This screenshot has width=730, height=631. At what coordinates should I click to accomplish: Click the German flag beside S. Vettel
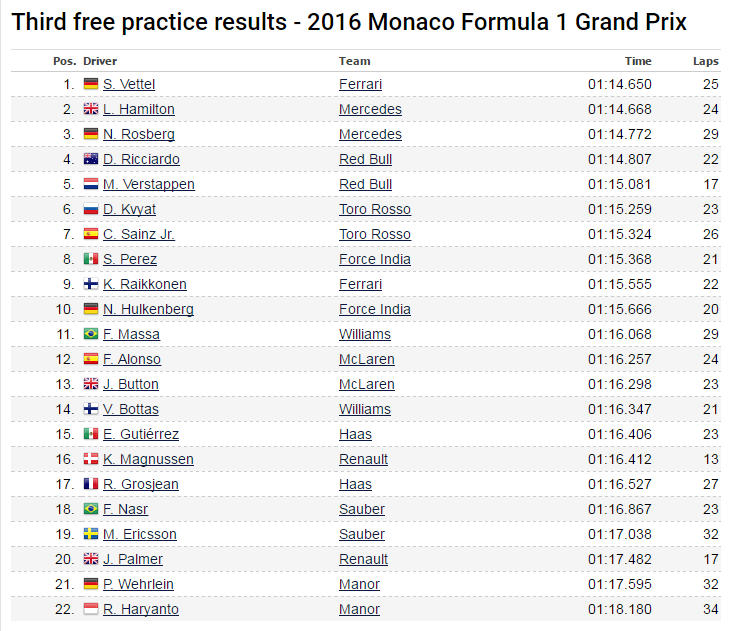(90, 84)
